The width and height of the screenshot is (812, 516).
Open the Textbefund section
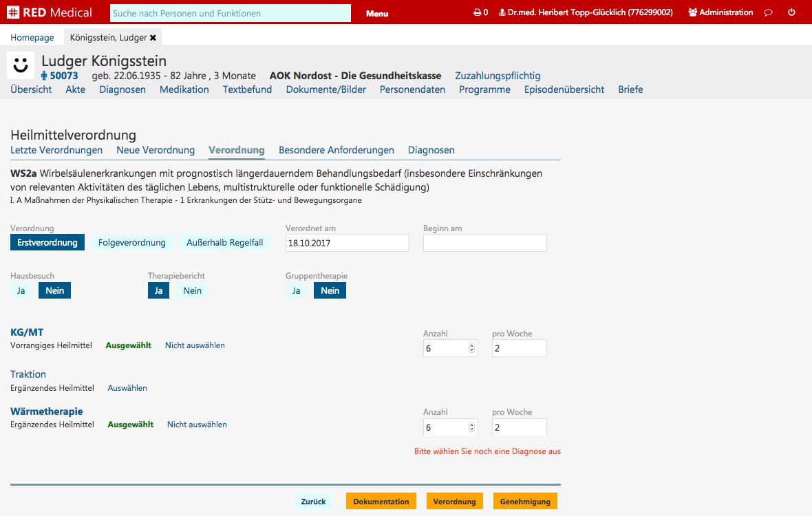pyautogui.click(x=248, y=89)
